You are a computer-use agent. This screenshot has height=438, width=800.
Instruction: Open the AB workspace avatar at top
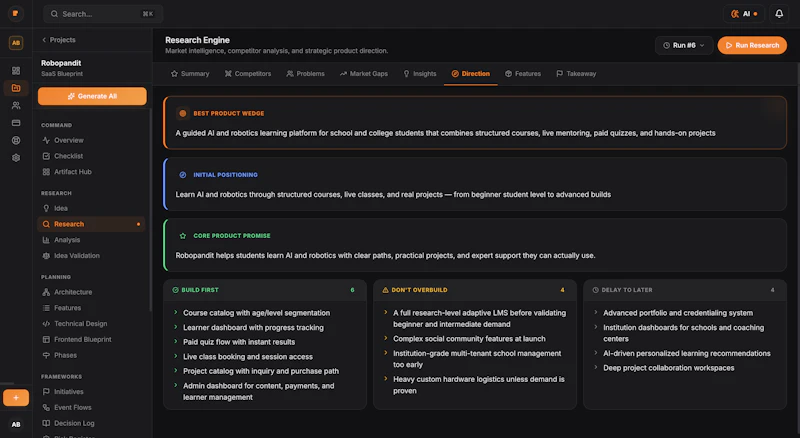(x=16, y=43)
